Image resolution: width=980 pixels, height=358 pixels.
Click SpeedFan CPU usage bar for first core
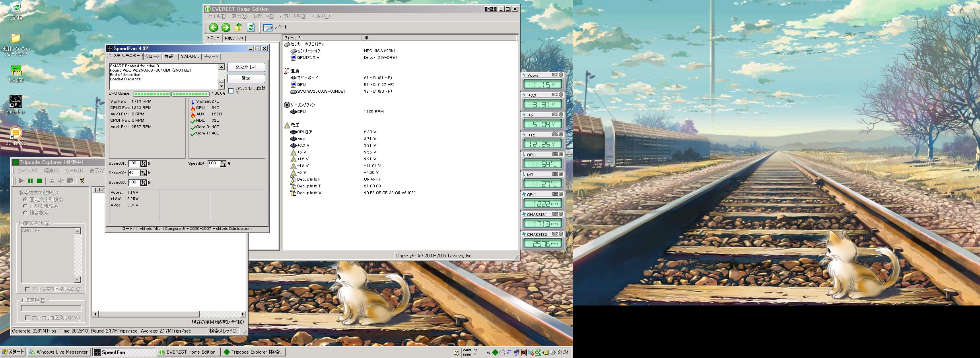click(152, 94)
